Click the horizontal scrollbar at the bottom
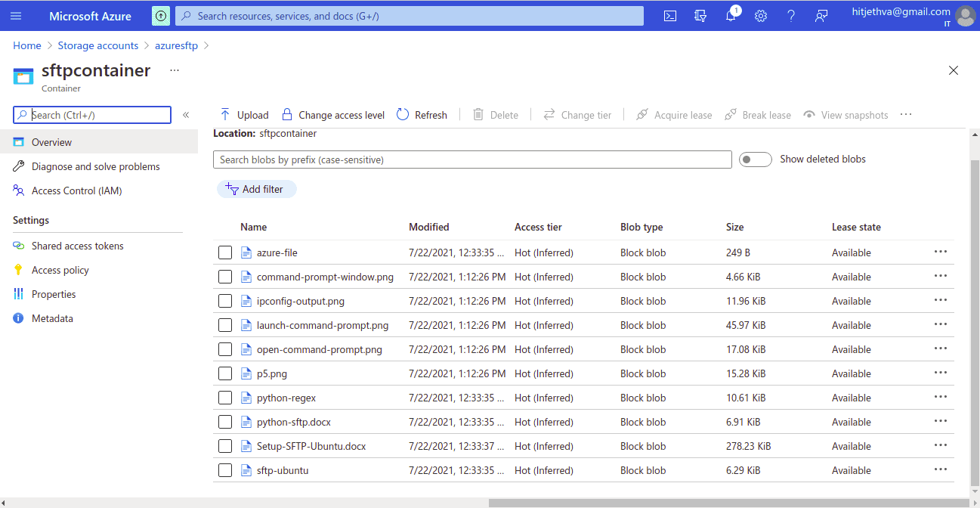The image size is (980, 508). [x=729, y=503]
